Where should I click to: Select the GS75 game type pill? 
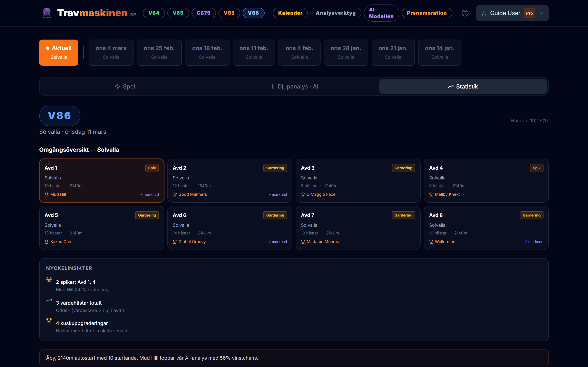coord(203,13)
